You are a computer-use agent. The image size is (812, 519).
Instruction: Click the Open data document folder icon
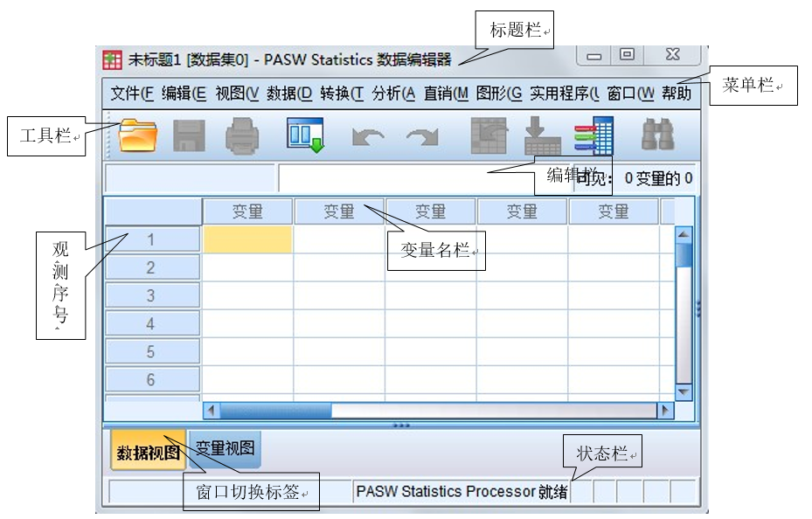(137, 135)
